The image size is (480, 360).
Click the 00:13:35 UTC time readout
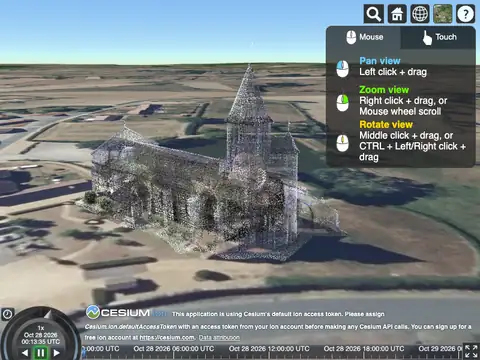tap(41, 342)
